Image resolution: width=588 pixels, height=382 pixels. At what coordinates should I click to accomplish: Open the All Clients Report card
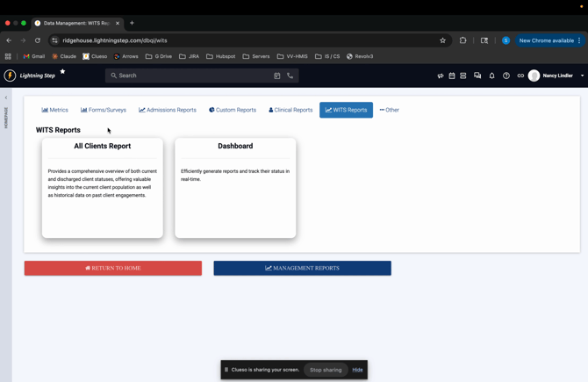point(103,187)
